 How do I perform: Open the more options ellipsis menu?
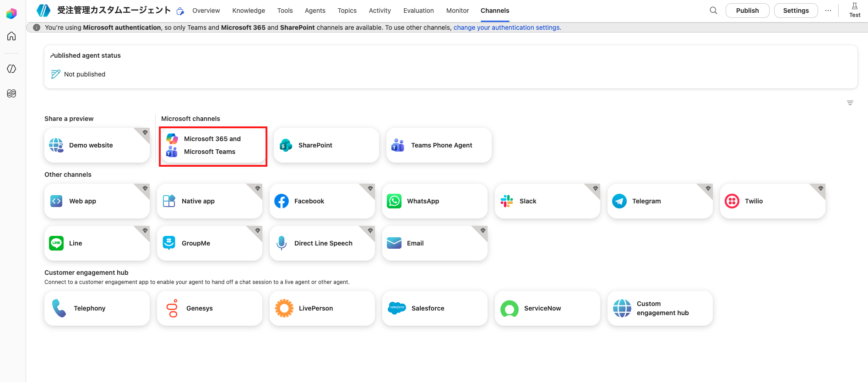[x=828, y=11]
